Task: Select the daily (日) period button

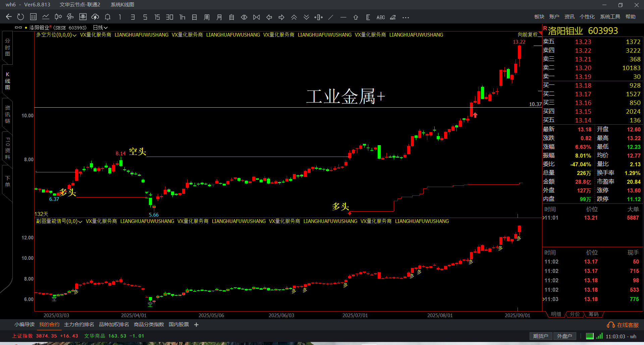Action: (x=195, y=17)
